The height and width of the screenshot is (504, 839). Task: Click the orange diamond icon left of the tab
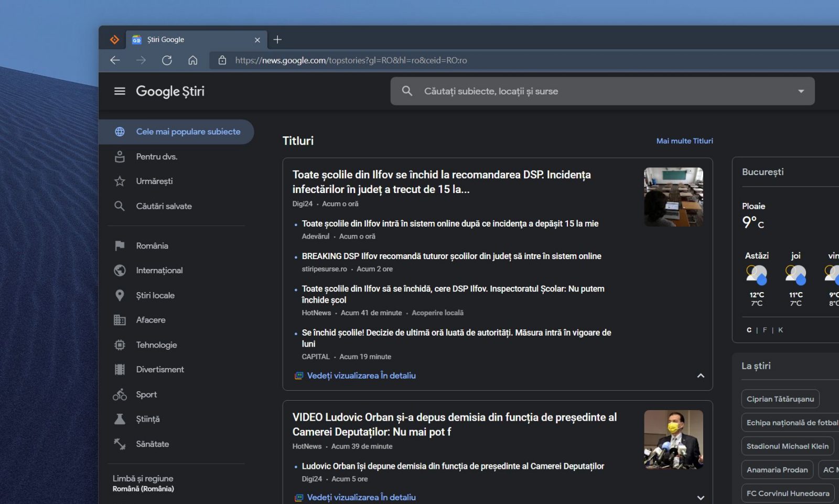[x=114, y=39]
